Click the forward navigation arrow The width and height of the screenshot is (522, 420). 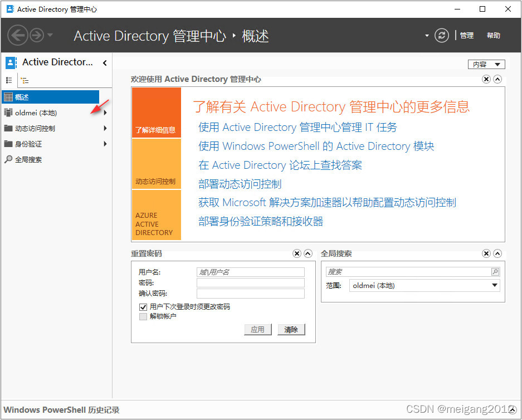click(x=37, y=35)
